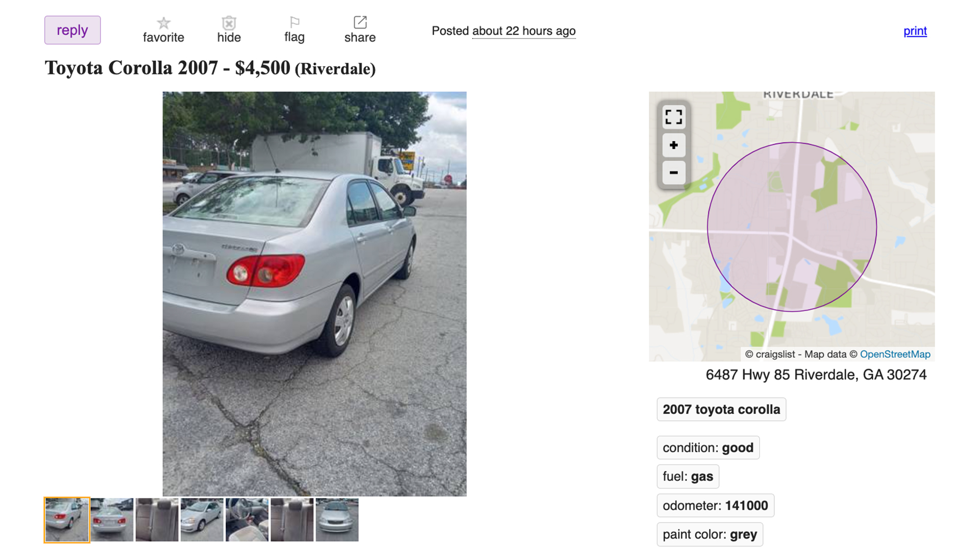The height and width of the screenshot is (551, 980).
Task: Open fourth thumbnail of car front side
Action: (202, 520)
